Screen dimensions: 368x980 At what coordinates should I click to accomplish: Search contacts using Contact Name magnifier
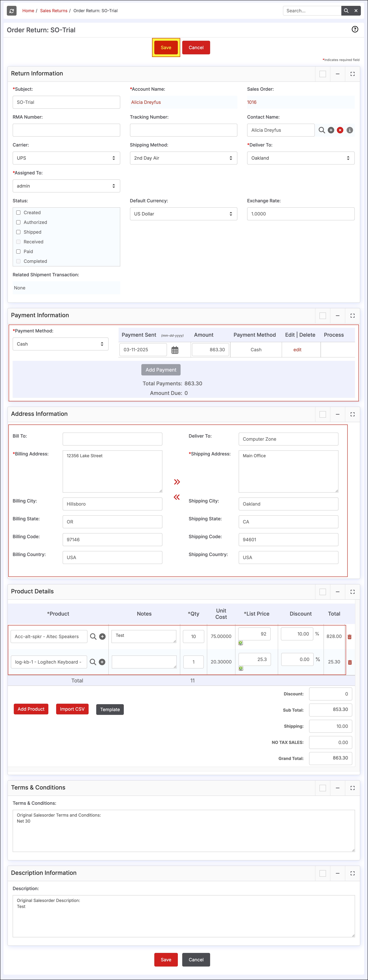(322, 130)
